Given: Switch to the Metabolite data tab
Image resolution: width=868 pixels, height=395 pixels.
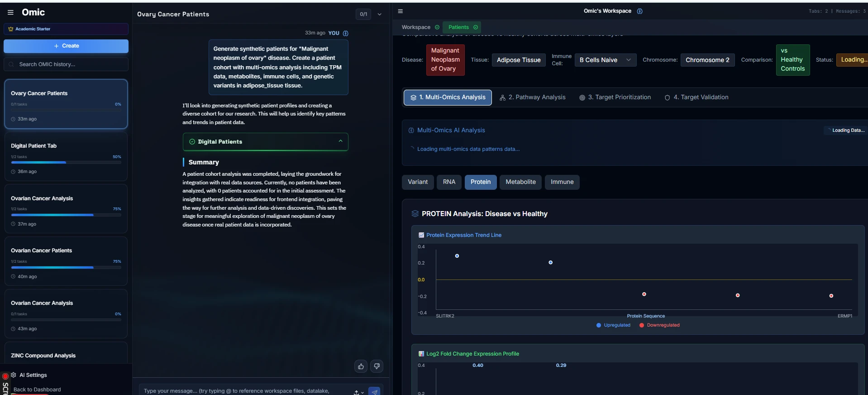Looking at the screenshot, I should (520, 182).
